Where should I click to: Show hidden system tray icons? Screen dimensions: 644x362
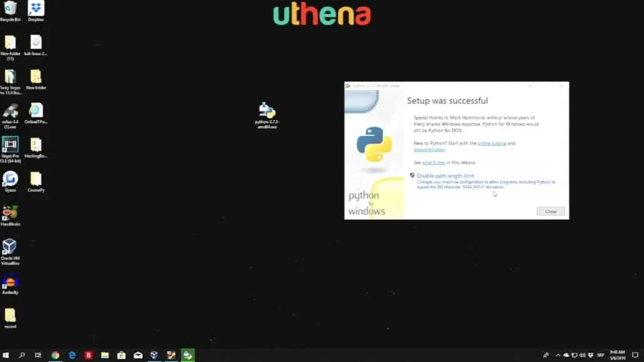(x=558, y=355)
